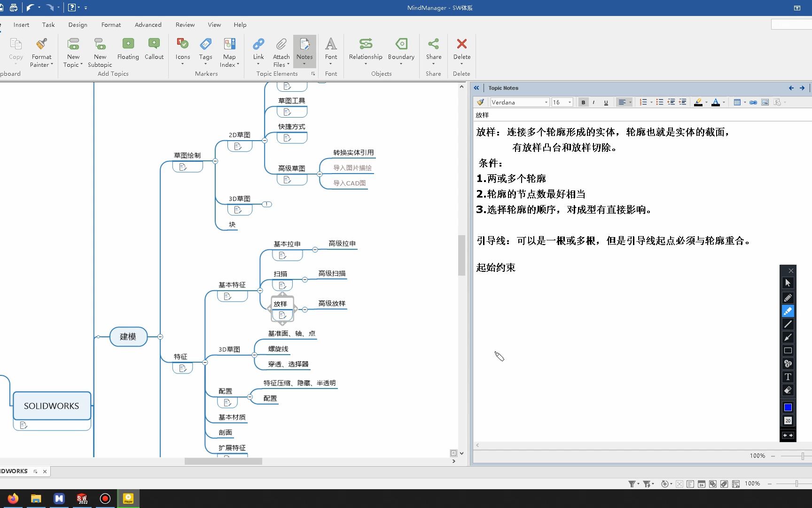Click the Format Painter tool
The height and width of the screenshot is (508, 812).
[x=41, y=52]
